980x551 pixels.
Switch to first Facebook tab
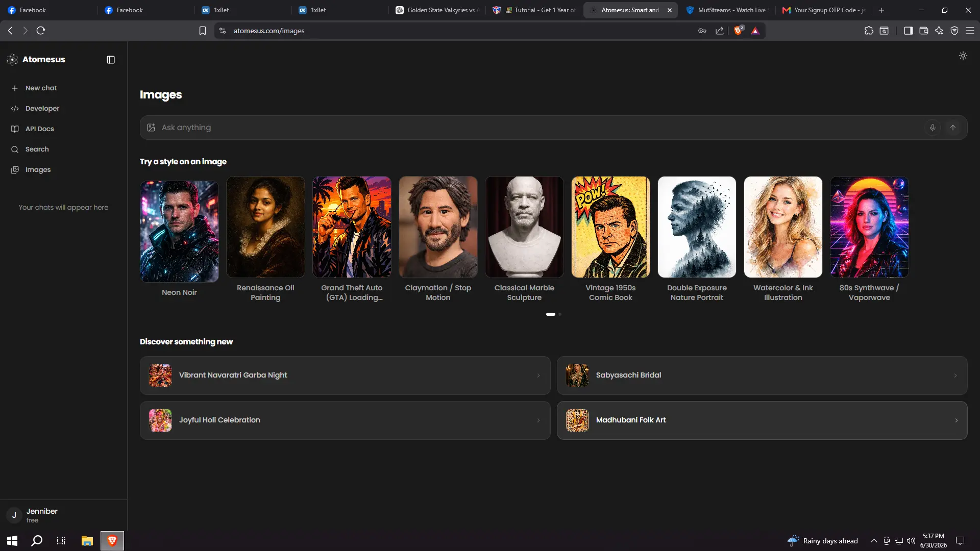tap(48, 10)
